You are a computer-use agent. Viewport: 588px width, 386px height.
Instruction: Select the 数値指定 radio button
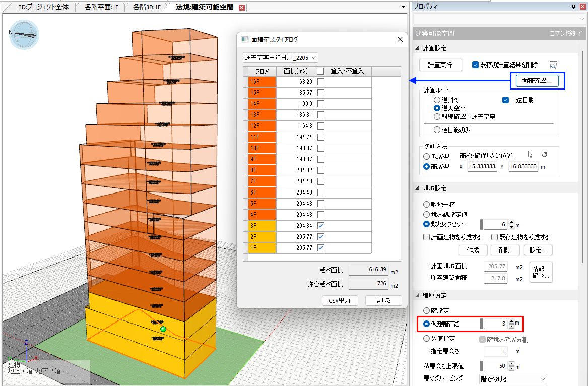click(x=426, y=338)
